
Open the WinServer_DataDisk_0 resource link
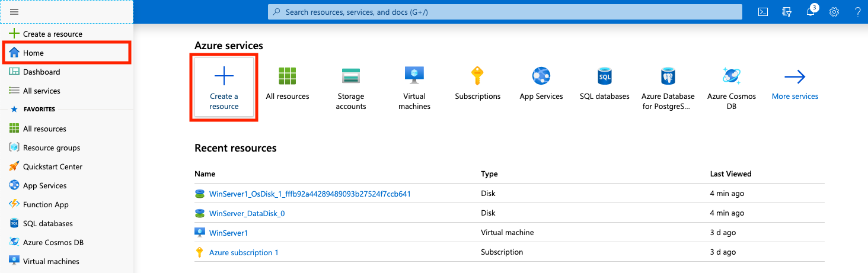coord(247,213)
